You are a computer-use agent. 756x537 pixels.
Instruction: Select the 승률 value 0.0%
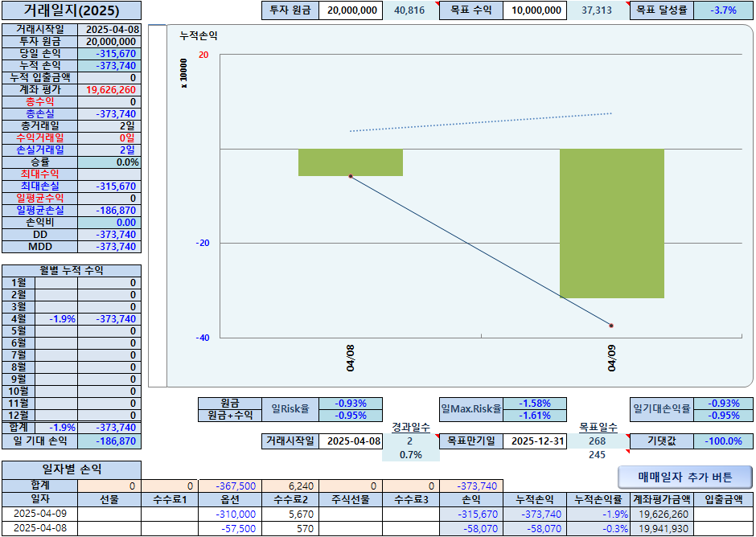point(109,162)
